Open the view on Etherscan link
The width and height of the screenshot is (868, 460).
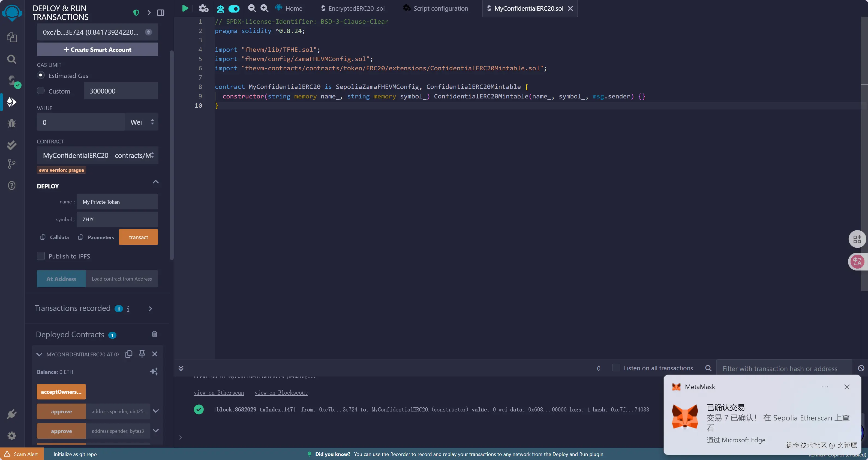point(219,393)
